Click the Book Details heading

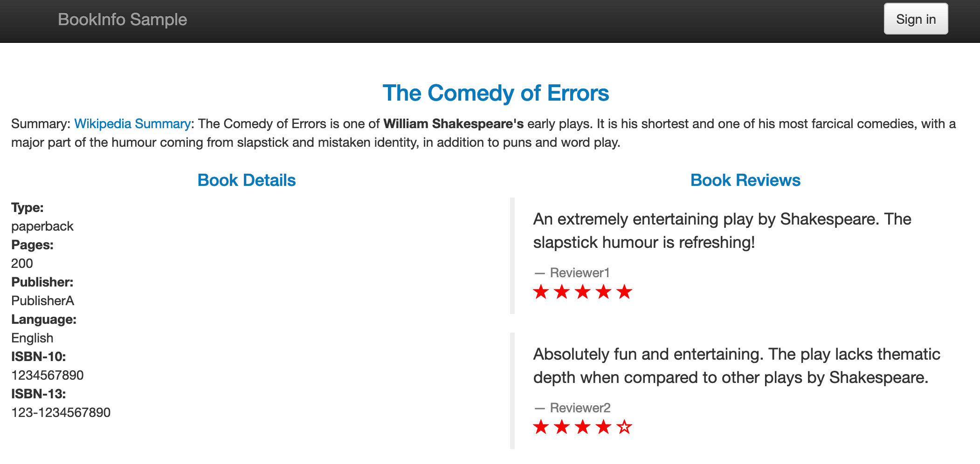pos(247,180)
